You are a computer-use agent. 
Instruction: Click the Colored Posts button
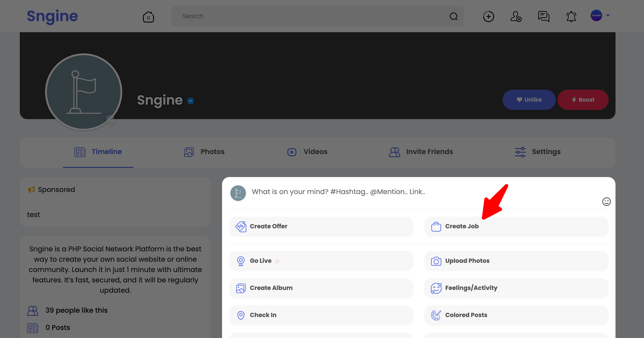click(516, 315)
